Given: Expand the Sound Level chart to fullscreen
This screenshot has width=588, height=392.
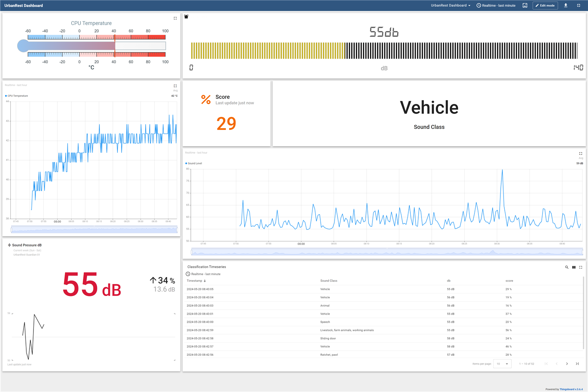Looking at the screenshot, I should [x=580, y=154].
